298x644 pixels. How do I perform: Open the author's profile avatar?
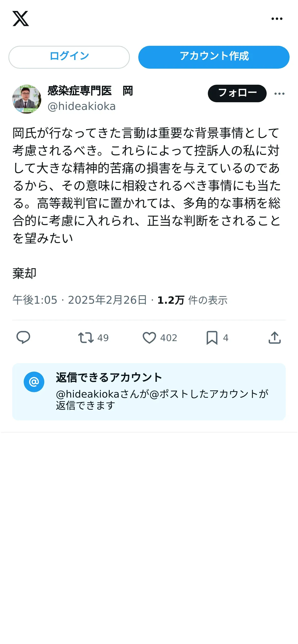[27, 99]
